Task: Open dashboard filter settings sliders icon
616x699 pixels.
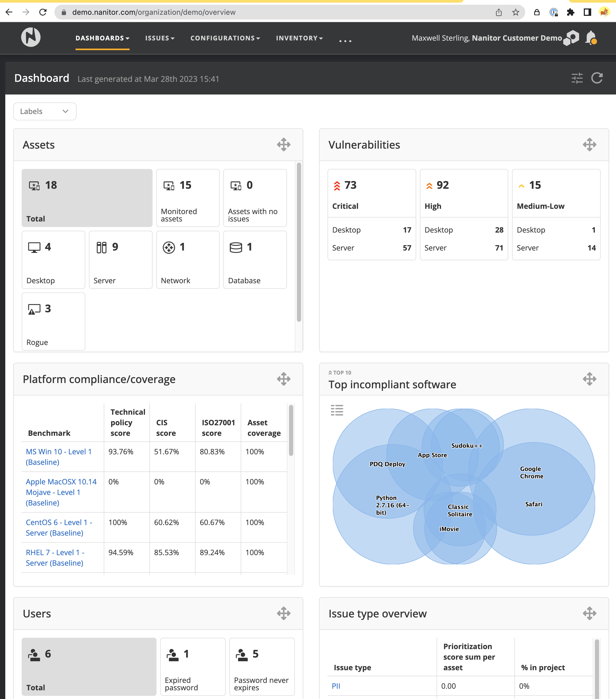Action: 577,78
